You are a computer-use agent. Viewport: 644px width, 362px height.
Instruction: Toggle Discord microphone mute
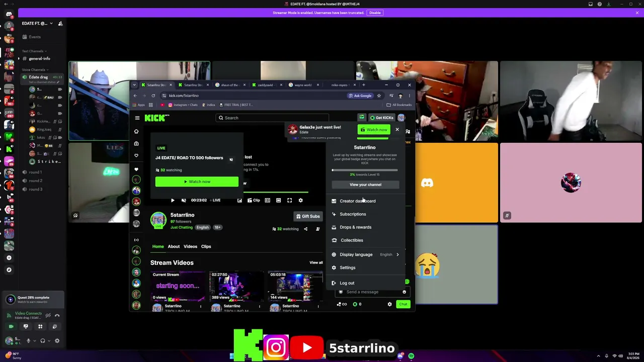(28, 341)
